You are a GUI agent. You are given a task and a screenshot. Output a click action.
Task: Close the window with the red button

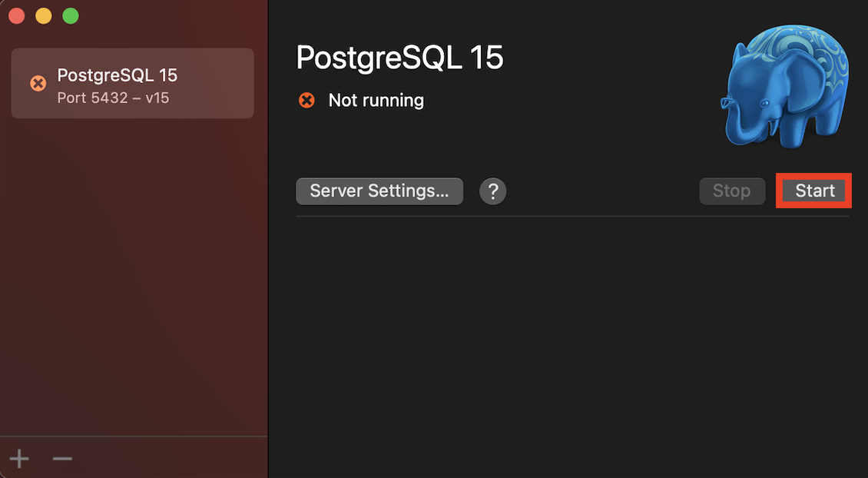(x=17, y=16)
